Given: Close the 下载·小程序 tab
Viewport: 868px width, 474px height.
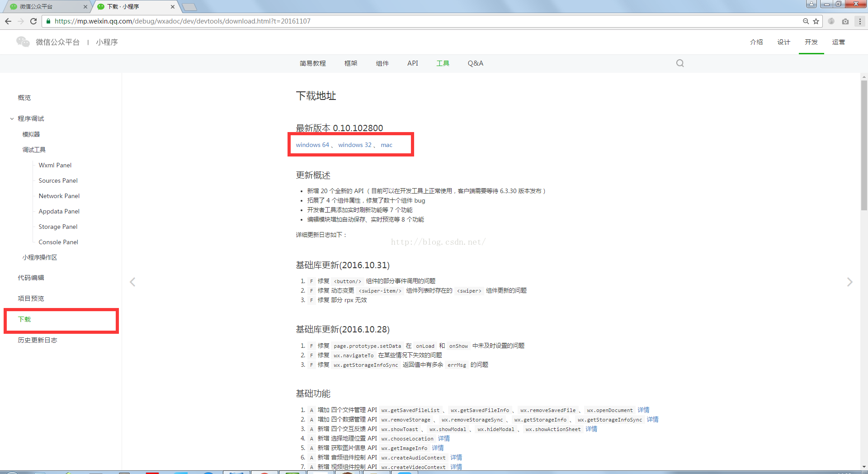Looking at the screenshot, I should pos(172,7).
